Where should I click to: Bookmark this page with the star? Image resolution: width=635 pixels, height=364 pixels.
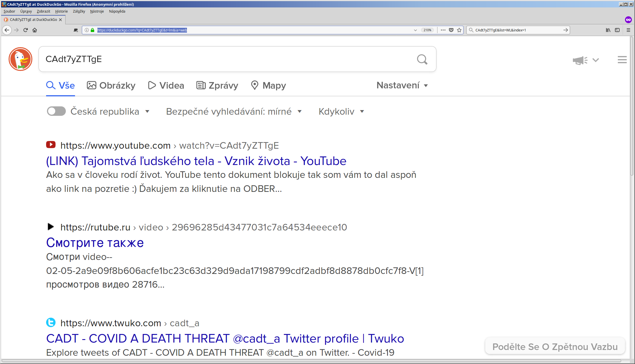(459, 30)
